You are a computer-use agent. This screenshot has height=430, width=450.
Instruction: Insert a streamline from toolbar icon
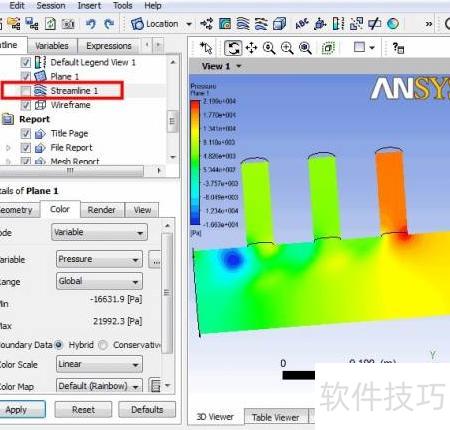243,24
